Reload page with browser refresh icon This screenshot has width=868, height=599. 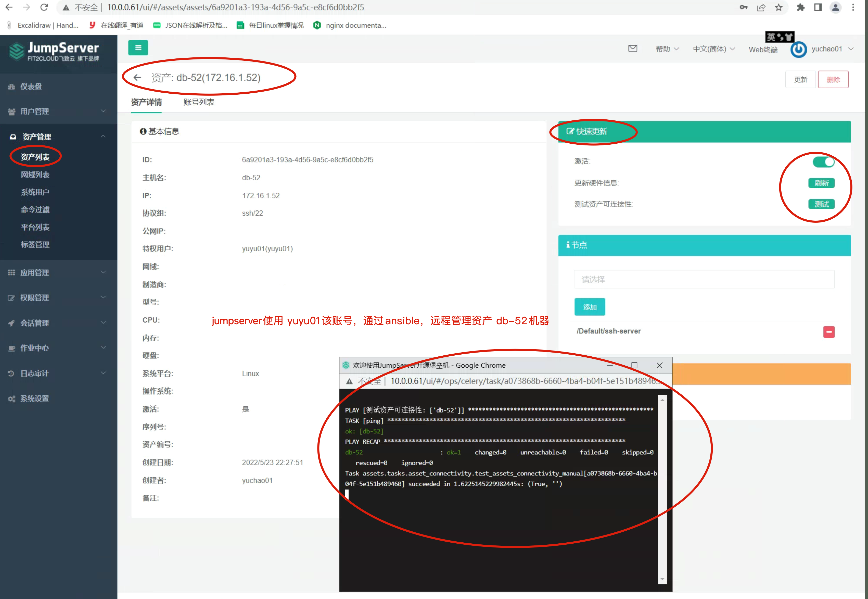(x=44, y=7)
